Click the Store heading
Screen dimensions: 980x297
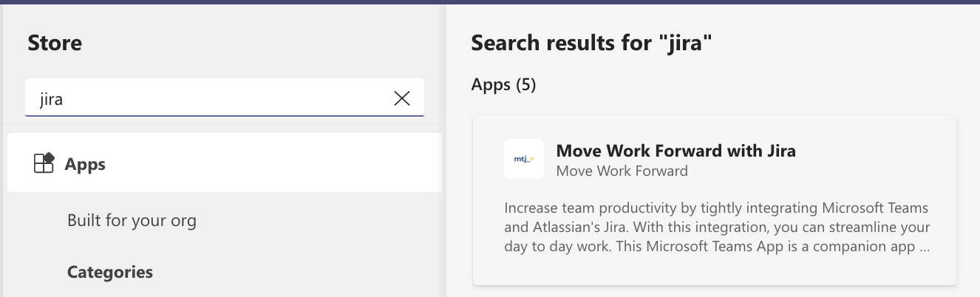coord(55,43)
